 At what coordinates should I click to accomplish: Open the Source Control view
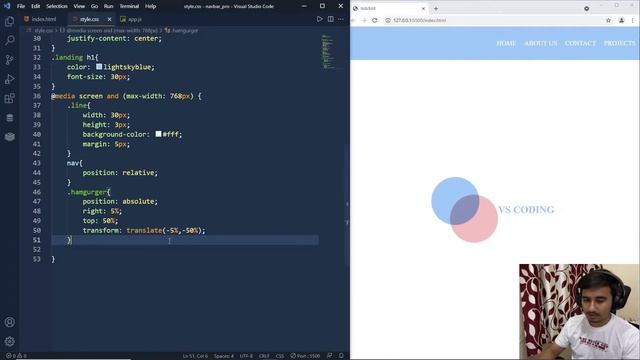coord(9,60)
